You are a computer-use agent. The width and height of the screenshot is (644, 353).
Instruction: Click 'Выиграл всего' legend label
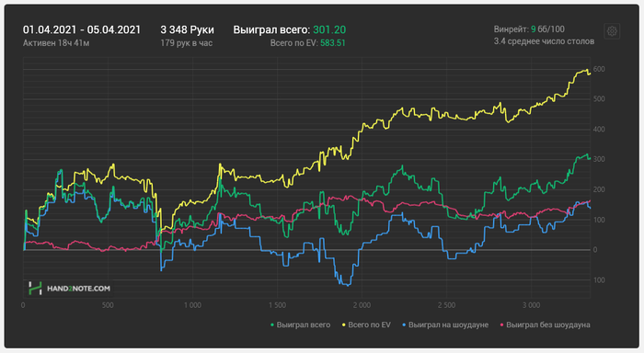click(x=303, y=325)
